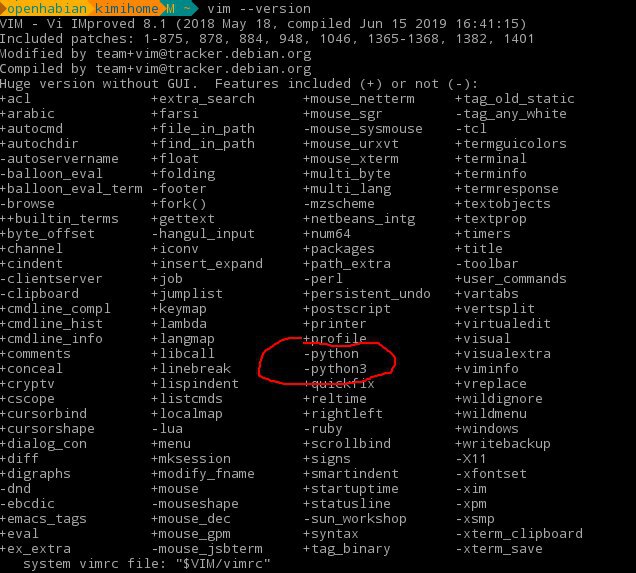Click the -perl feature entry
The width and height of the screenshot is (636, 573).
coord(323,279)
